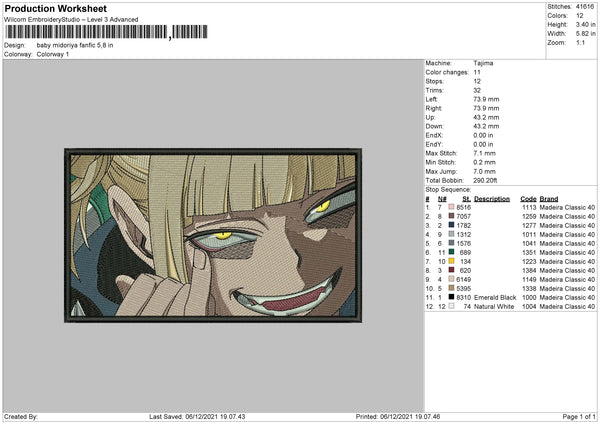Click the Madeira Classic 40 brand in row 10
600x424 pixels.
567,289
